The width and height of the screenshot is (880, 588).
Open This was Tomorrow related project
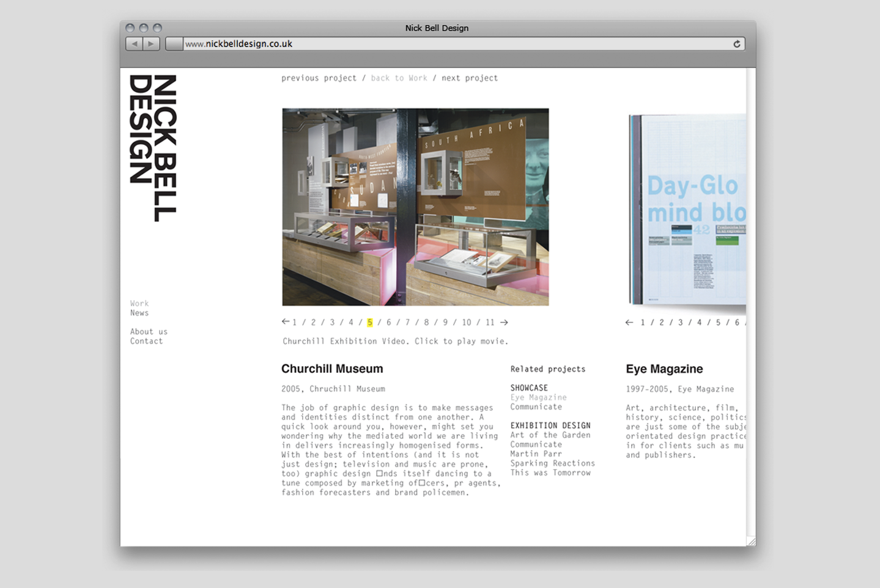point(550,472)
